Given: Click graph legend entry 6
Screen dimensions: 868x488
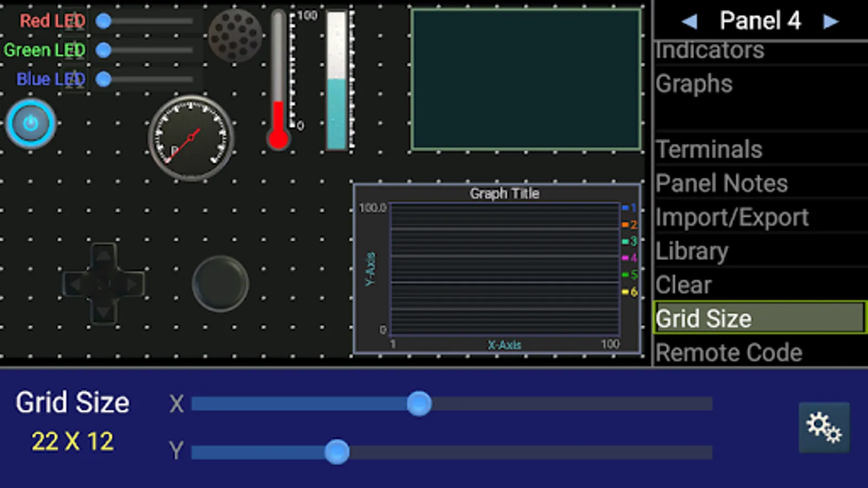Looking at the screenshot, I should pyautogui.click(x=629, y=292).
